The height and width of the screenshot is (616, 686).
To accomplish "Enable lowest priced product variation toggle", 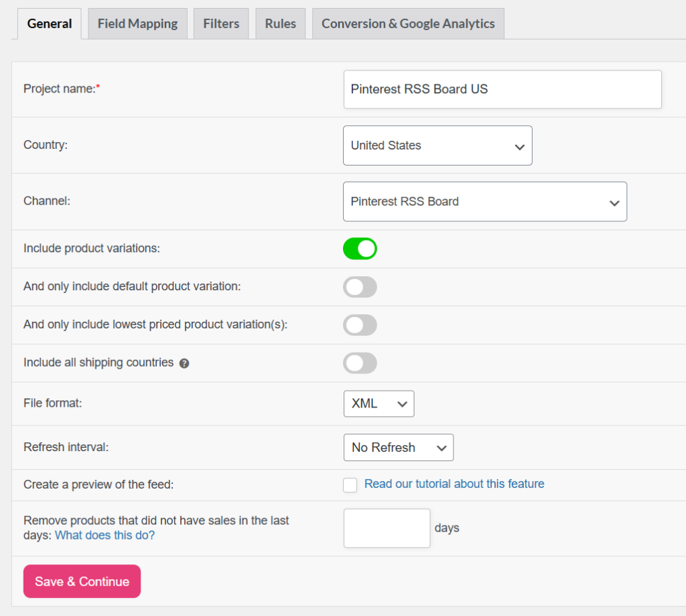I will click(x=360, y=325).
